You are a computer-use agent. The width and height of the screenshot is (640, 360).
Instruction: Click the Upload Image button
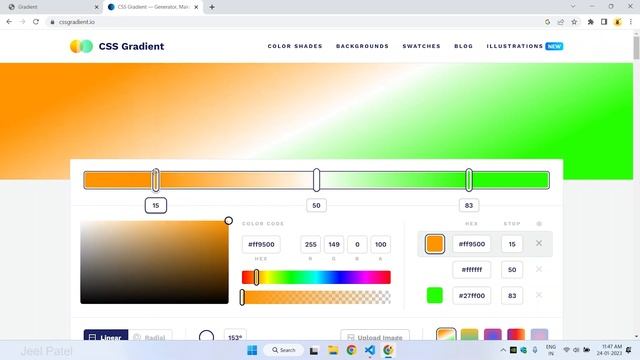point(375,336)
